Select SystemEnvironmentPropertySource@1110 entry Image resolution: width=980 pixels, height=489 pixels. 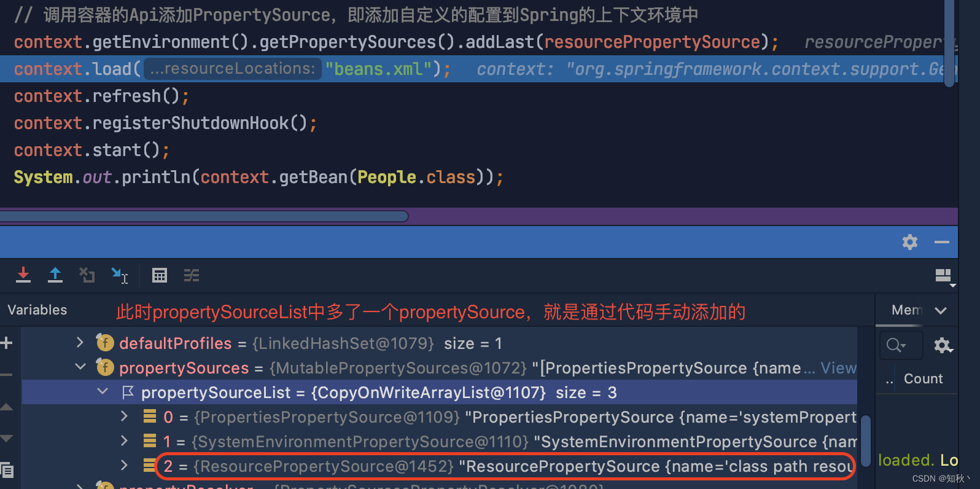pos(440,441)
